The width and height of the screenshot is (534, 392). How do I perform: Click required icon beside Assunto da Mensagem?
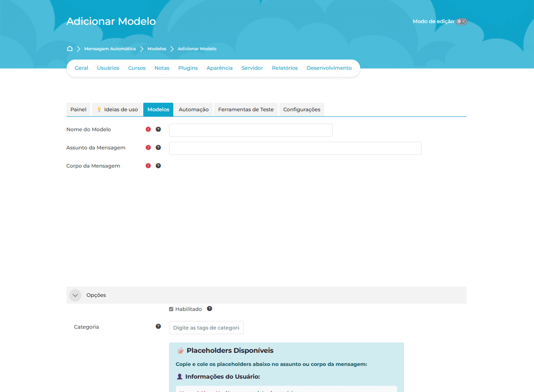(148, 147)
